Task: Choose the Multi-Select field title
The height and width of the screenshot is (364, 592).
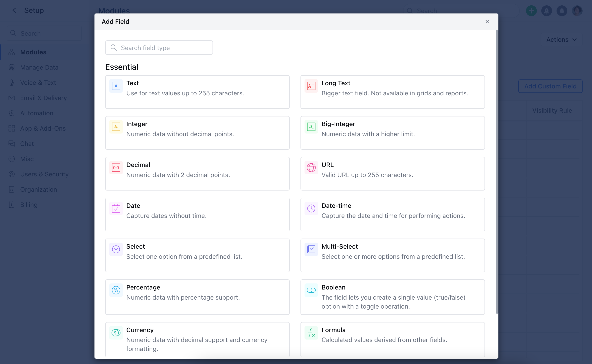Action: click(340, 246)
